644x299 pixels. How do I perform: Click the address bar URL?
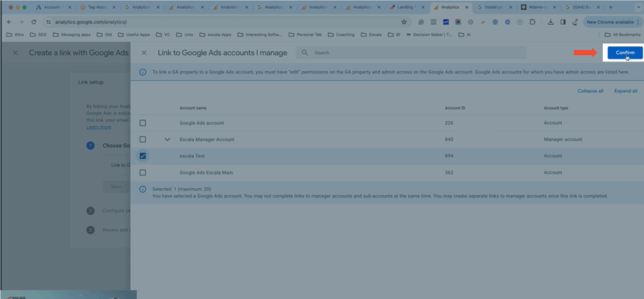click(91, 22)
